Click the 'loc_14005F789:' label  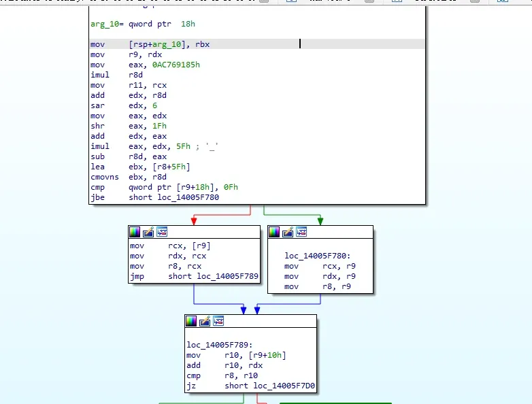click(x=220, y=345)
